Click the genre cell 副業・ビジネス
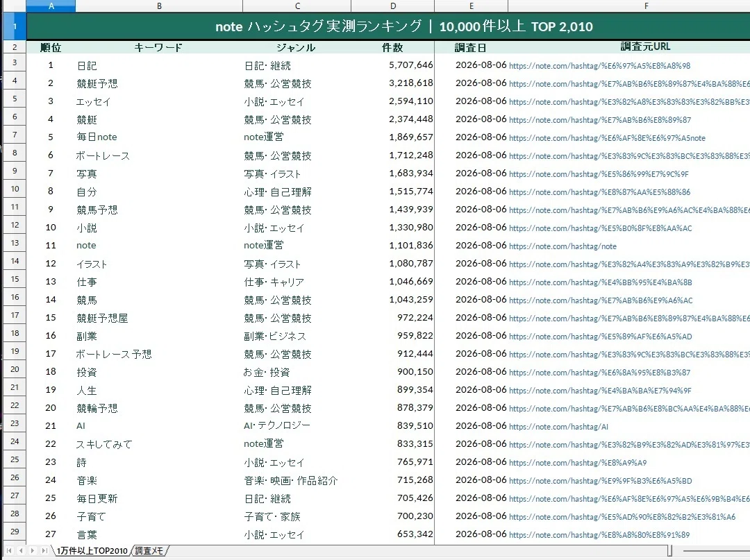Viewport: 750px width, 560px height. click(x=275, y=336)
